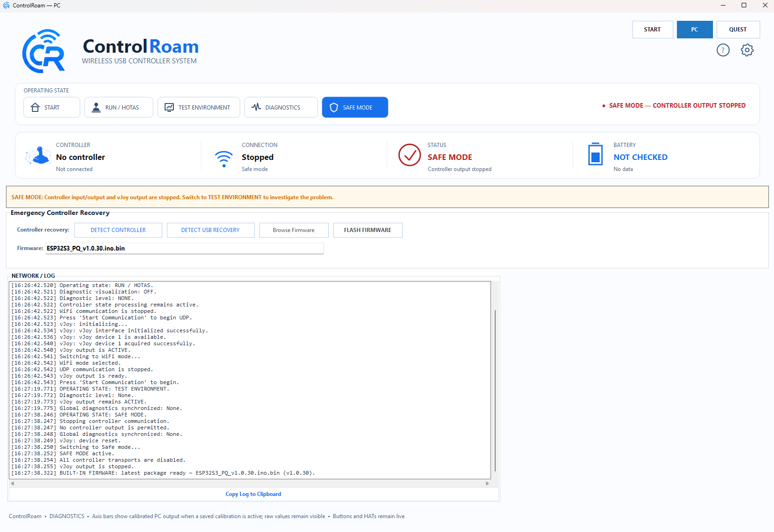Click the ControlRoam title bar app icon
This screenshot has width=774, height=532.
pos(6,6)
